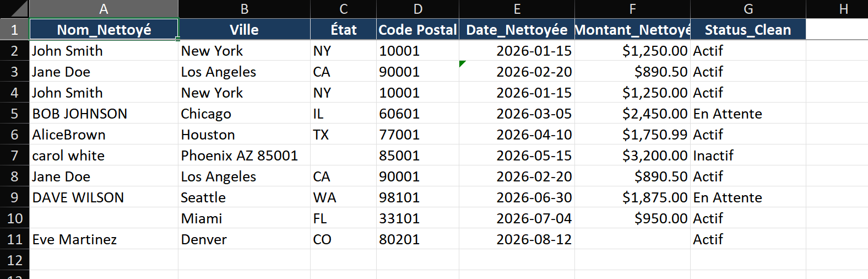Select the Inactif status cell
The width and height of the screenshot is (868, 279).
(748, 155)
